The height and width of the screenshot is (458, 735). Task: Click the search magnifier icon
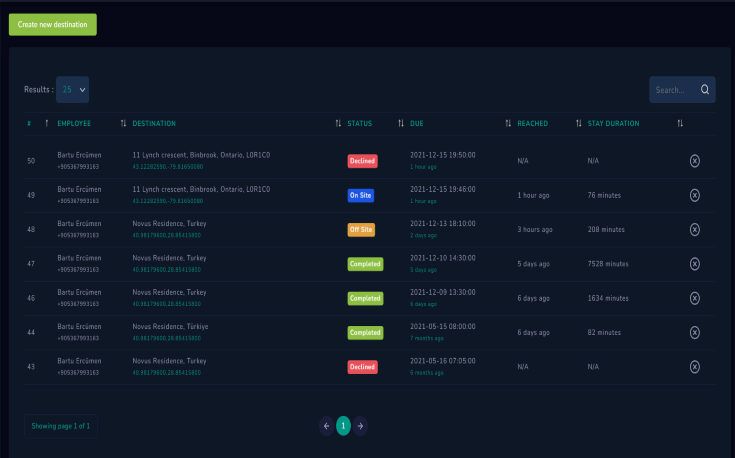705,90
